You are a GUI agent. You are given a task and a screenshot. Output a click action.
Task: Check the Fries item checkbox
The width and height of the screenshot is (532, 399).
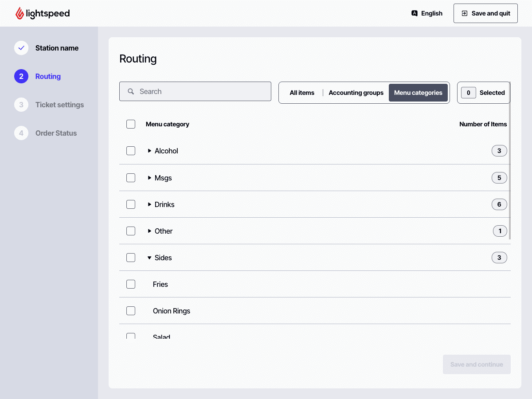pos(131,284)
